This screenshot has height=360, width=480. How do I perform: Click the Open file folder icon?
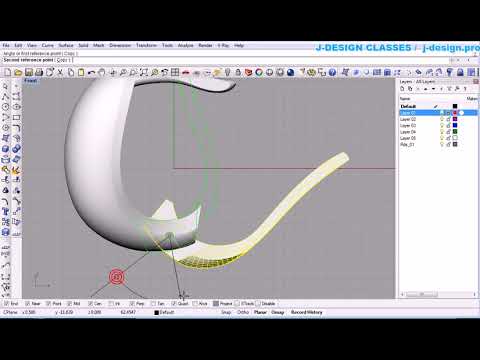18,72
